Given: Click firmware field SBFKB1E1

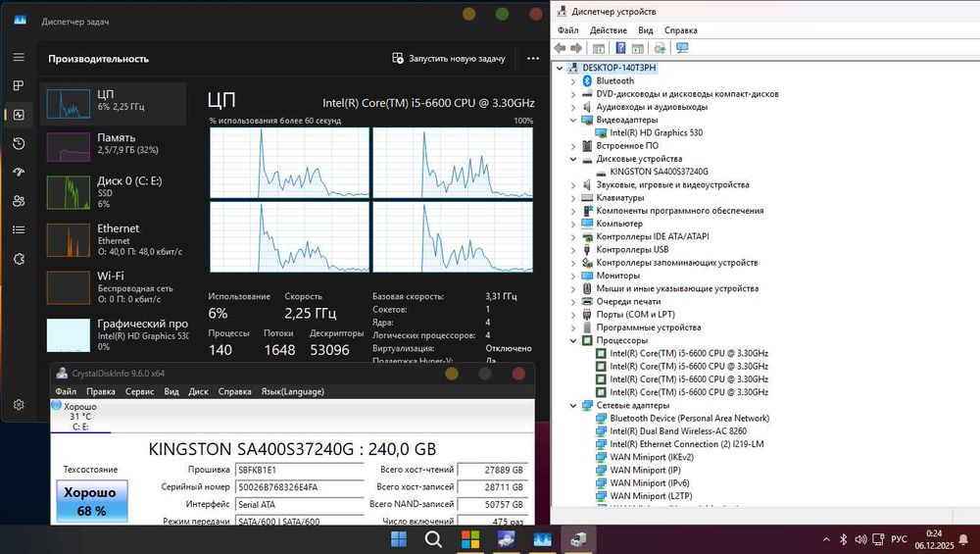Looking at the screenshot, I should pos(299,470).
